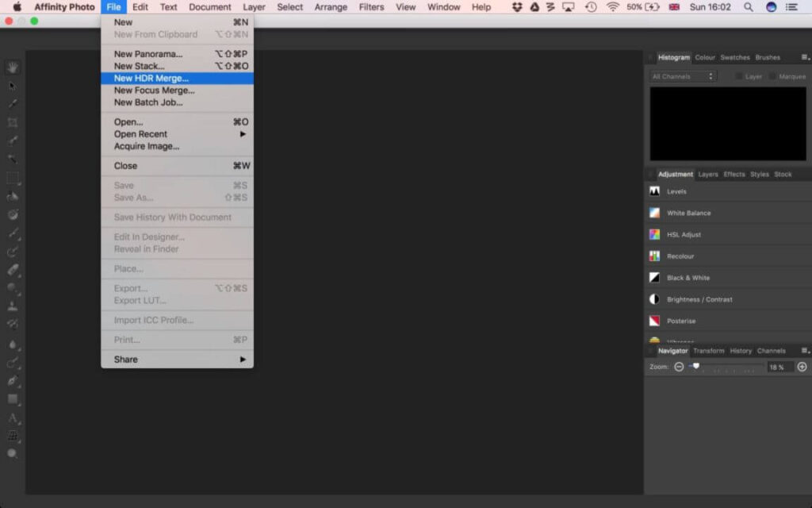This screenshot has height=508, width=812.
Task: Select the Dodge Brush tool
Action: pos(13,288)
